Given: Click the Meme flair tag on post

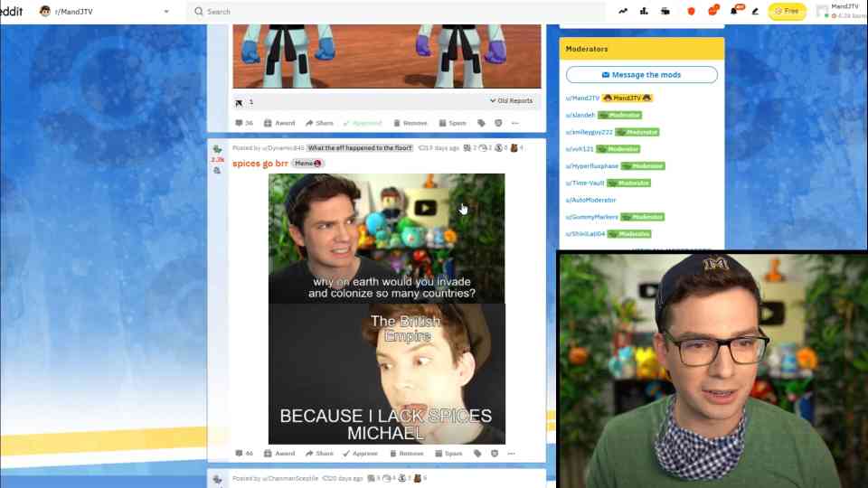Looking at the screenshot, I should point(308,164).
